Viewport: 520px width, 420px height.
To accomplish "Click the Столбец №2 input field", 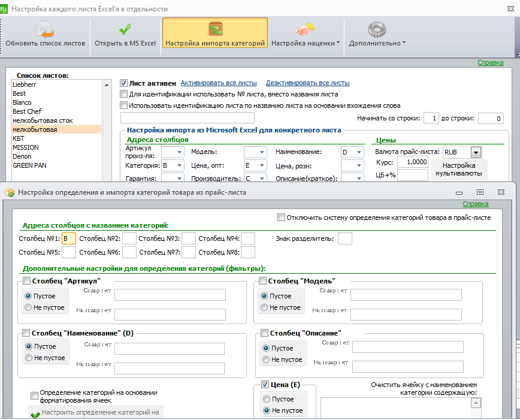I will click(129, 238).
